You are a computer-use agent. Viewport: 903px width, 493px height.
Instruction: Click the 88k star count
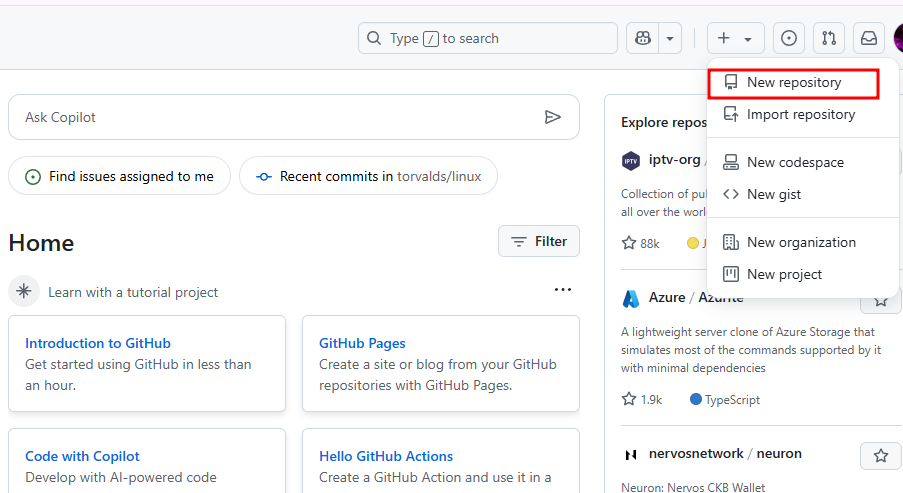tap(640, 244)
